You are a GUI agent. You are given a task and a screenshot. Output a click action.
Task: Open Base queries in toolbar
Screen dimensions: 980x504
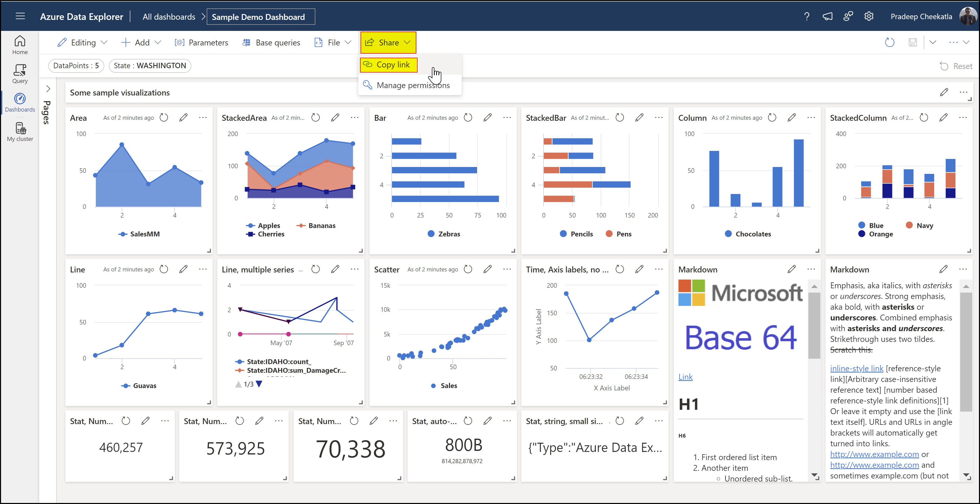pyautogui.click(x=271, y=43)
